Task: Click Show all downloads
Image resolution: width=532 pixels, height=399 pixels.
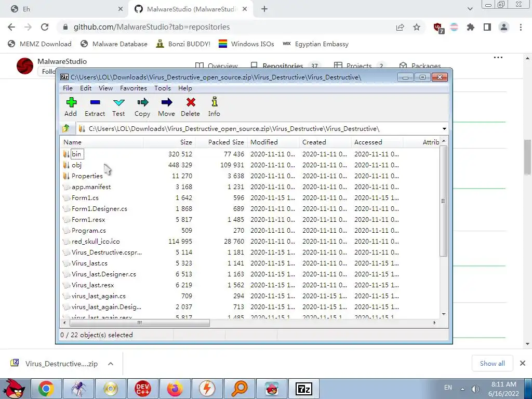Action: click(x=493, y=364)
